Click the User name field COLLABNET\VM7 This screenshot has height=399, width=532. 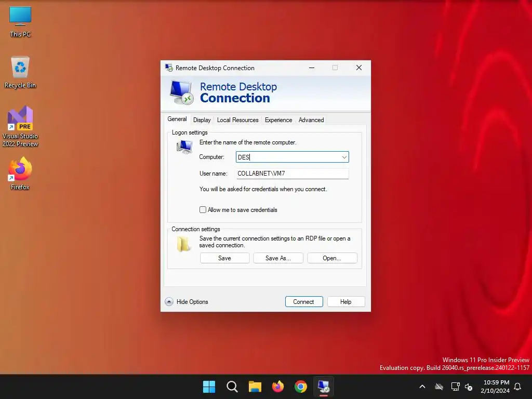coord(292,174)
